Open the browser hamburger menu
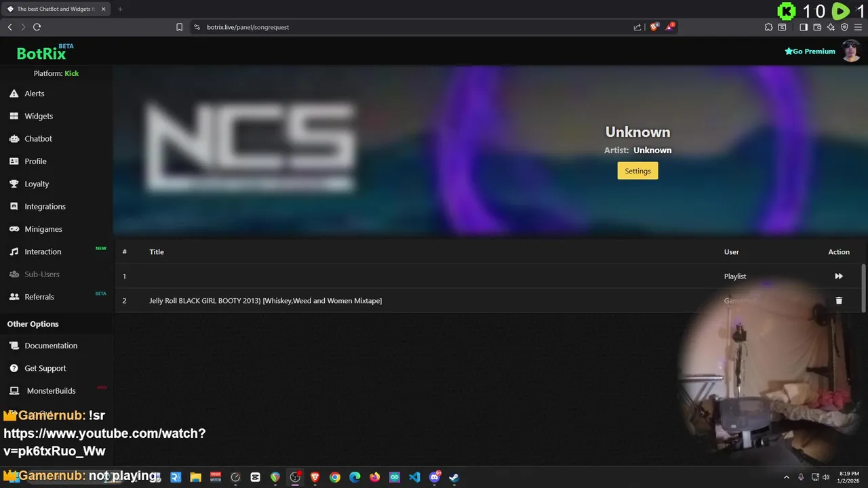Viewport: 868px width, 488px height. tap(858, 27)
